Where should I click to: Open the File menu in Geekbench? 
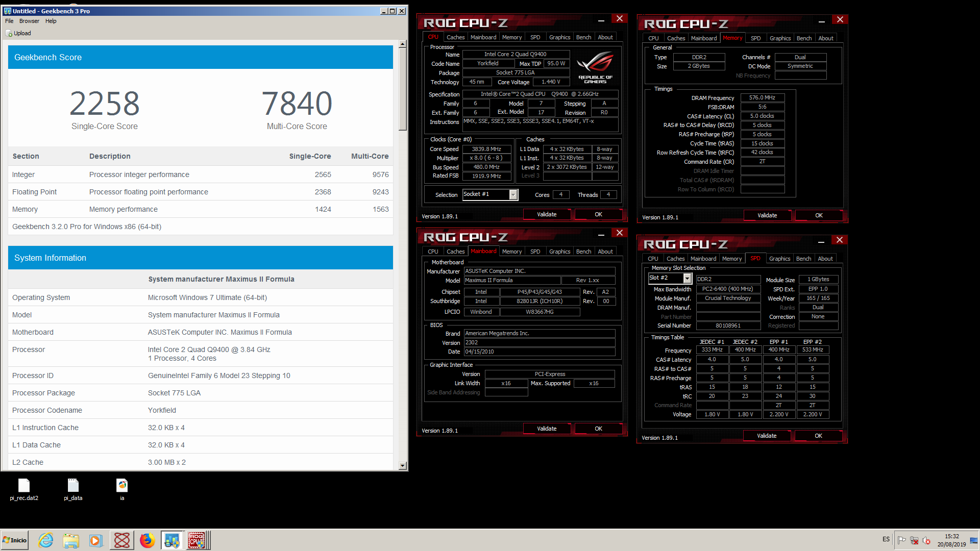9,21
